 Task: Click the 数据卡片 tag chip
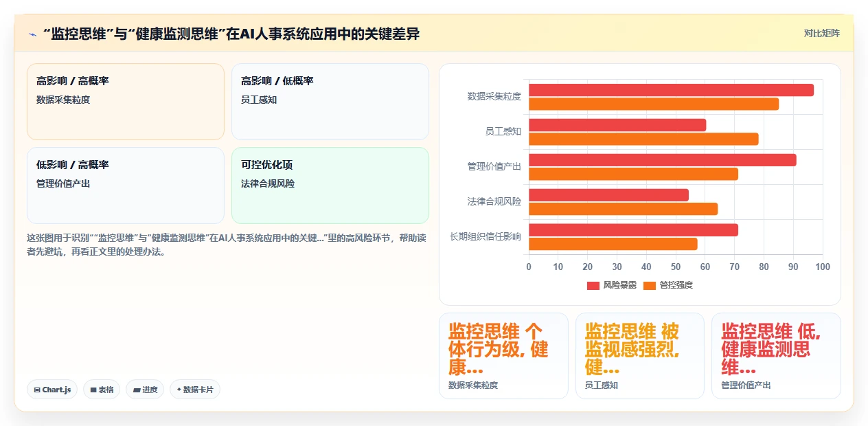coord(195,390)
